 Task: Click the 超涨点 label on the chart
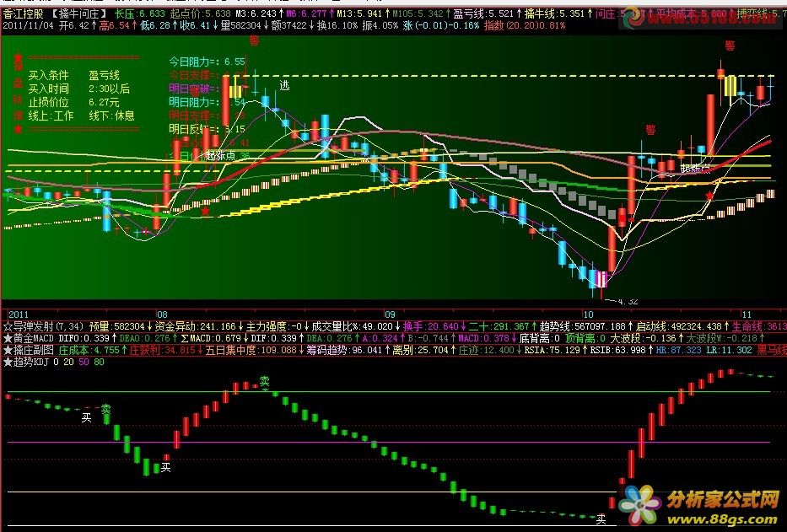pyautogui.click(x=220, y=155)
